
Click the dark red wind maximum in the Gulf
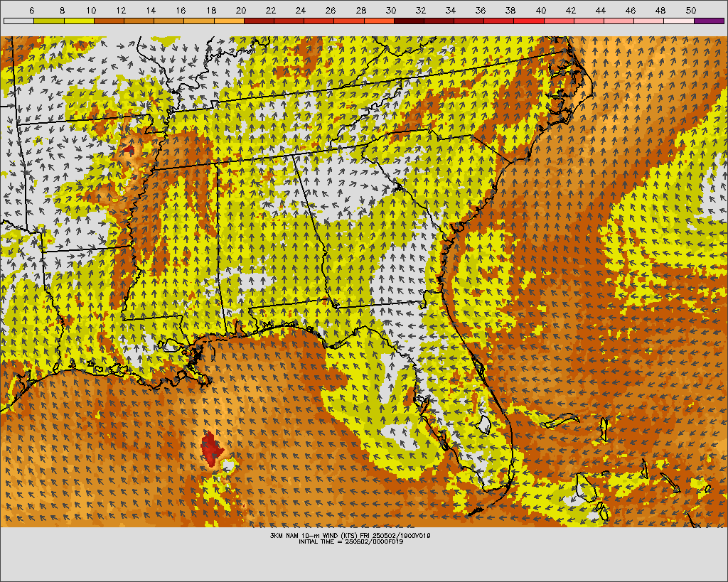pos(212,449)
